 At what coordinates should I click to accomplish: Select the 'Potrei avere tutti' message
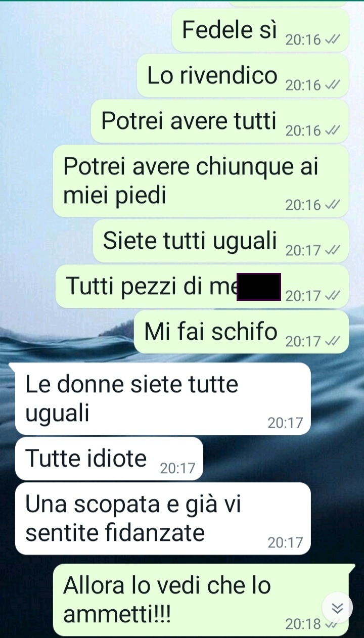pyautogui.click(x=220, y=121)
